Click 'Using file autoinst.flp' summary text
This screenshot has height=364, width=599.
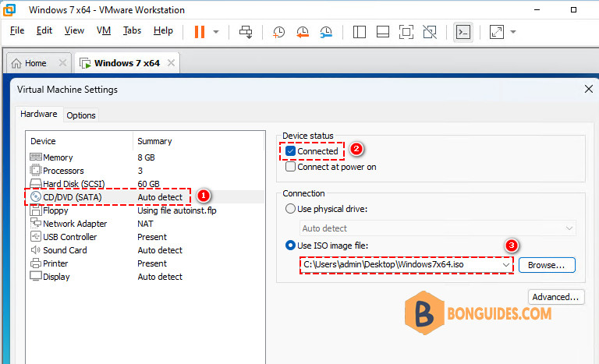pos(177,210)
